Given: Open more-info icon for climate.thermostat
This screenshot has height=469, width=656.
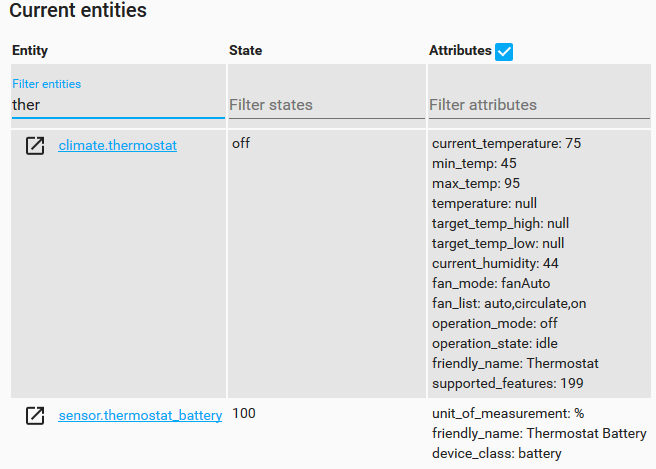Looking at the screenshot, I should (x=35, y=146).
